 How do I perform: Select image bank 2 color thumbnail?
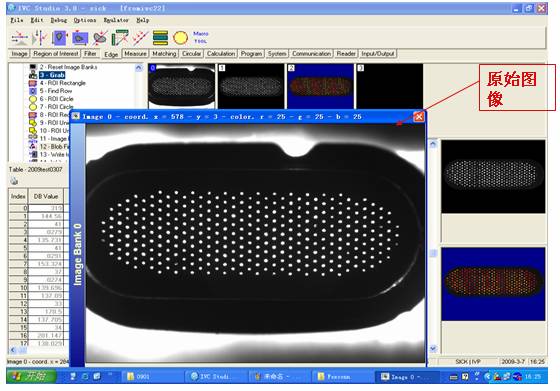[x=320, y=86]
